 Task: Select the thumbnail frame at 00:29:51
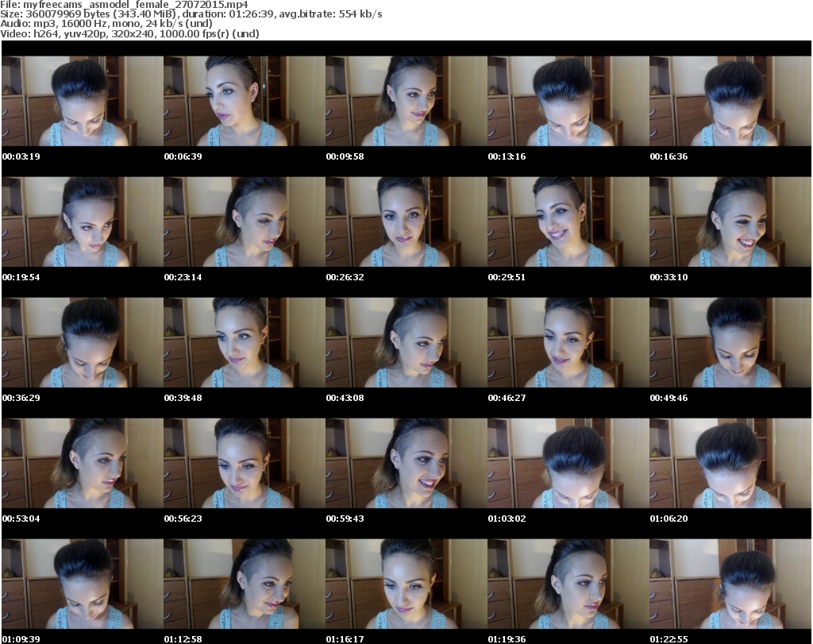coord(568,222)
